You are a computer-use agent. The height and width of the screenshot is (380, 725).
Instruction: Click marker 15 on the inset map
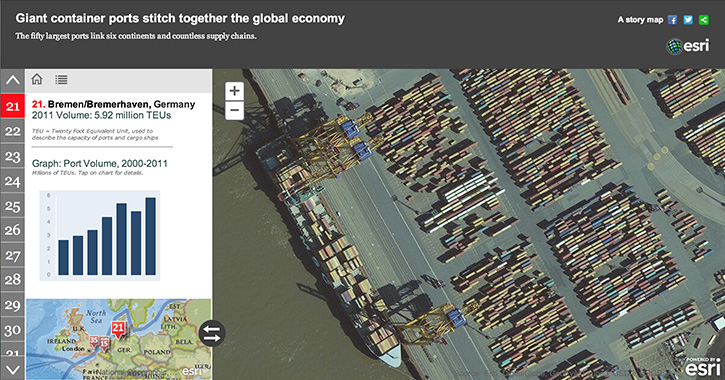point(104,344)
